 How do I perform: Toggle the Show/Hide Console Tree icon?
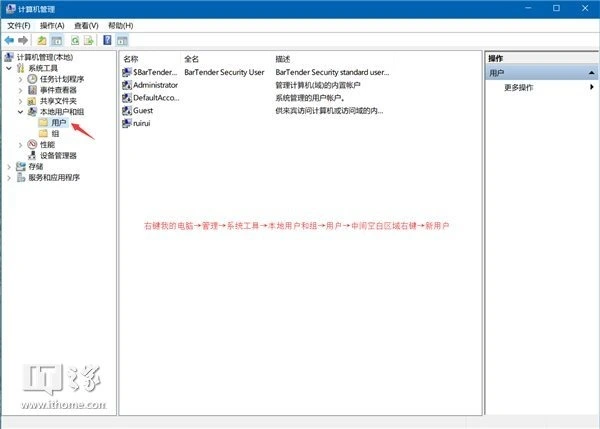57,40
